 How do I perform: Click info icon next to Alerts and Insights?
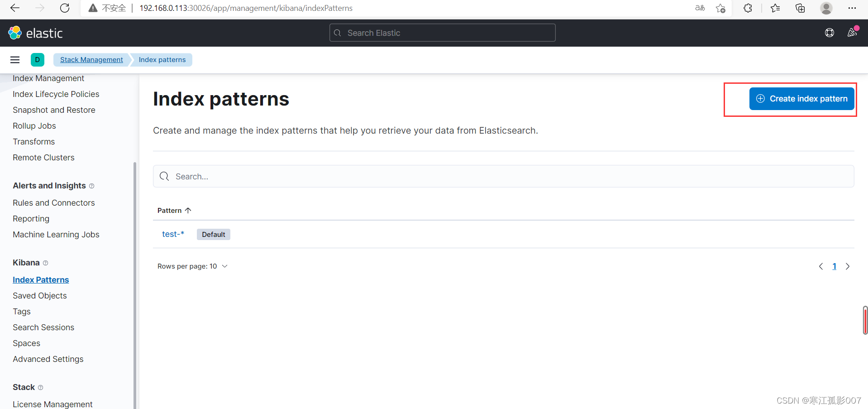point(91,186)
